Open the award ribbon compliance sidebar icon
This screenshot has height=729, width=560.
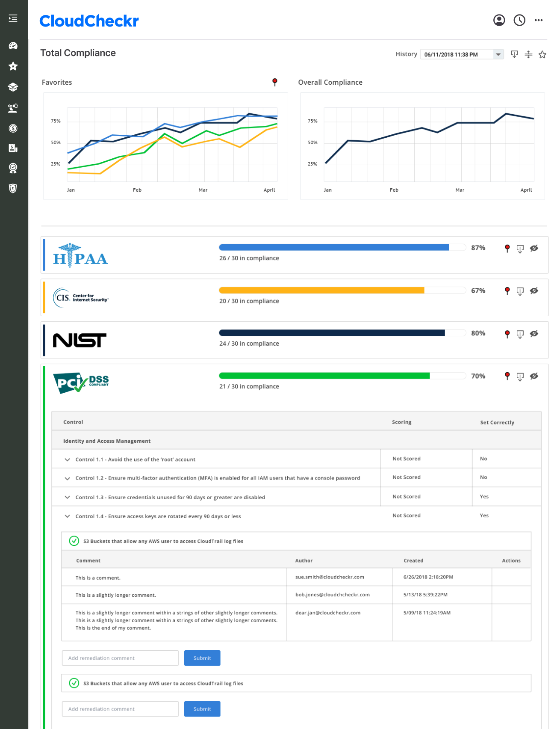point(13,168)
